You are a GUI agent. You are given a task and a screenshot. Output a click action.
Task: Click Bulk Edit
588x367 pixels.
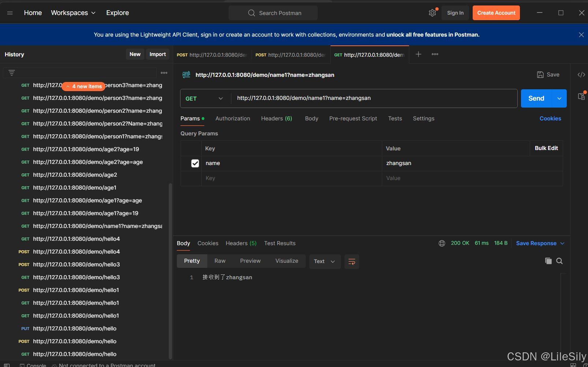coord(546,148)
